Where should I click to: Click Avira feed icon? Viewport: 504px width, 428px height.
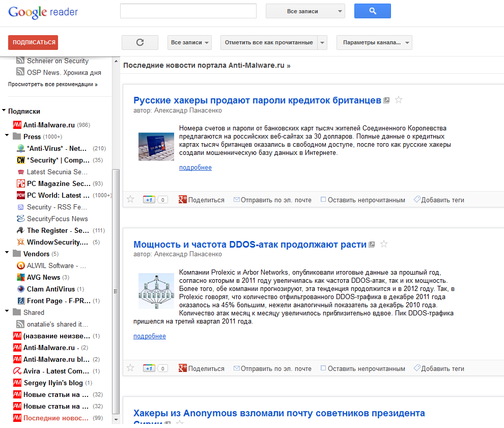17,371
